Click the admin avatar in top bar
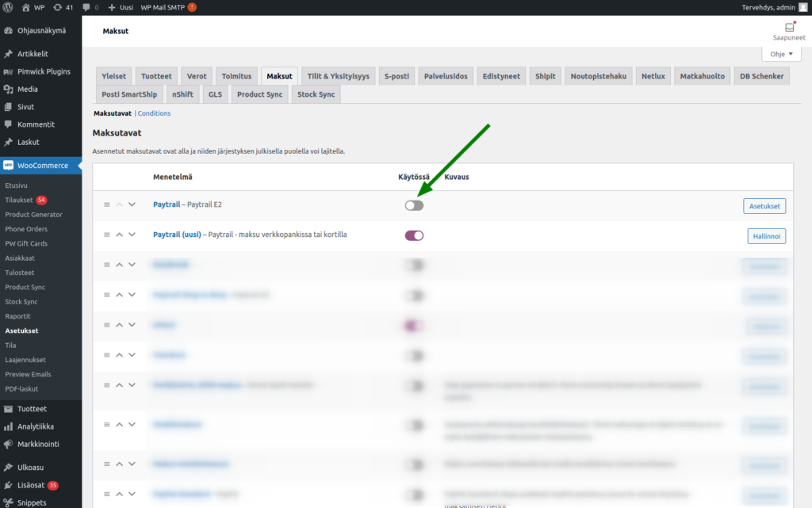812x508 pixels. 803,7
